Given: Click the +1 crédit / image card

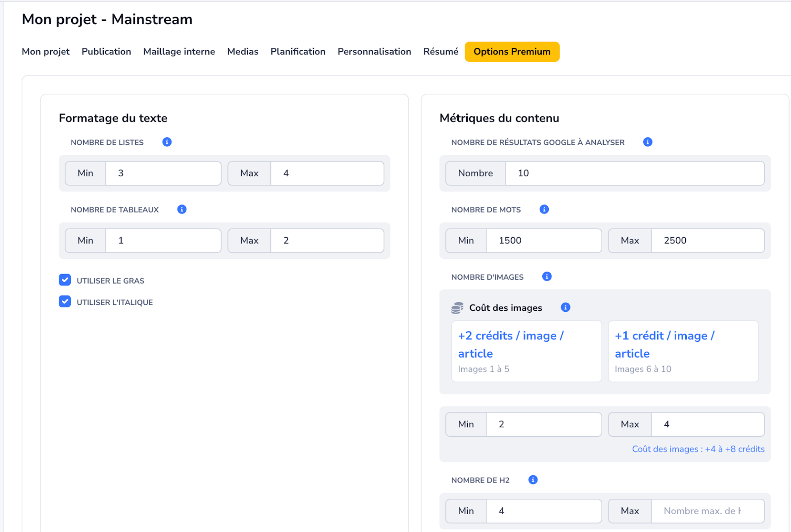Looking at the screenshot, I should tap(683, 351).
